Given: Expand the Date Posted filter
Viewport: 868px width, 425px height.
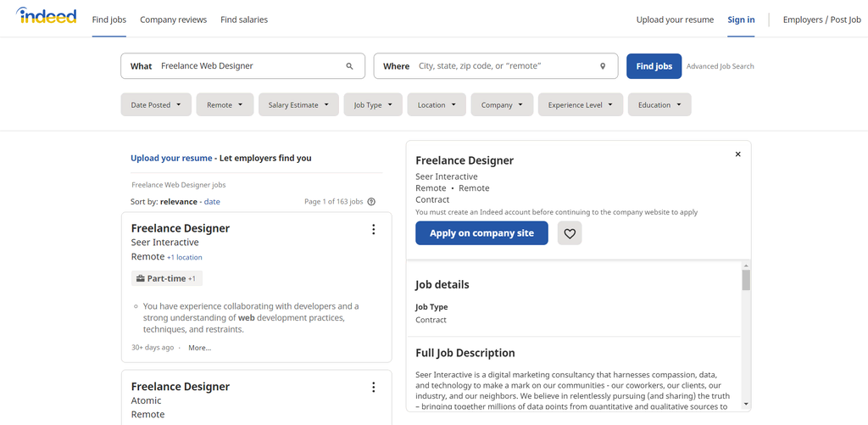Looking at the screenshot, I should pos(156,105).
